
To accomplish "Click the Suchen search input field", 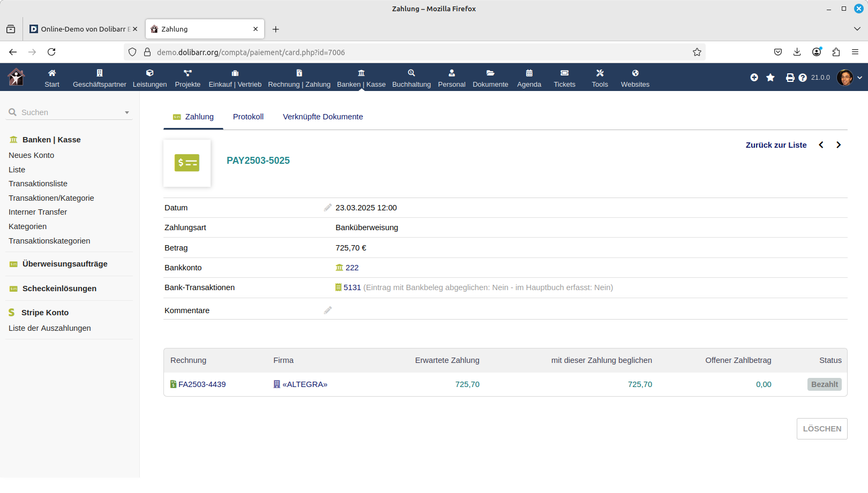I will (70, 112).
